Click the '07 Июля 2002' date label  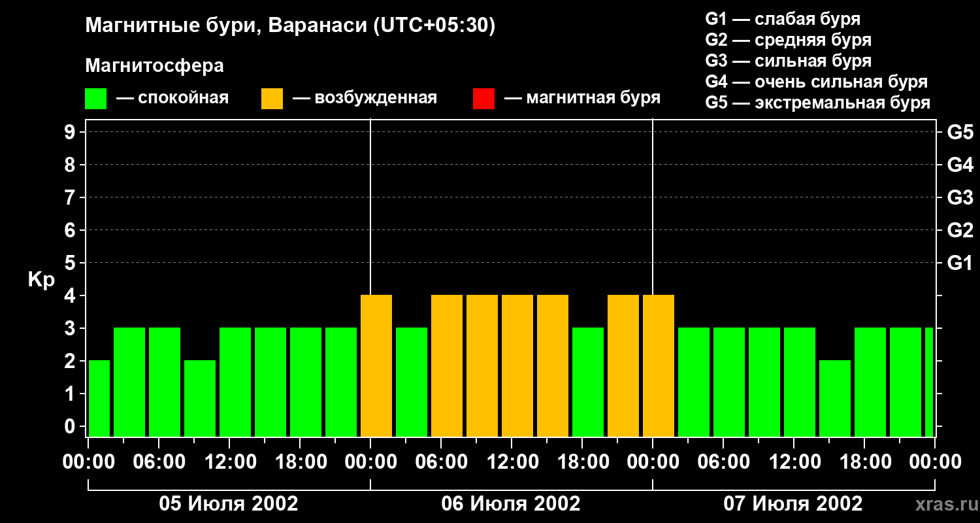coord(793,504)
